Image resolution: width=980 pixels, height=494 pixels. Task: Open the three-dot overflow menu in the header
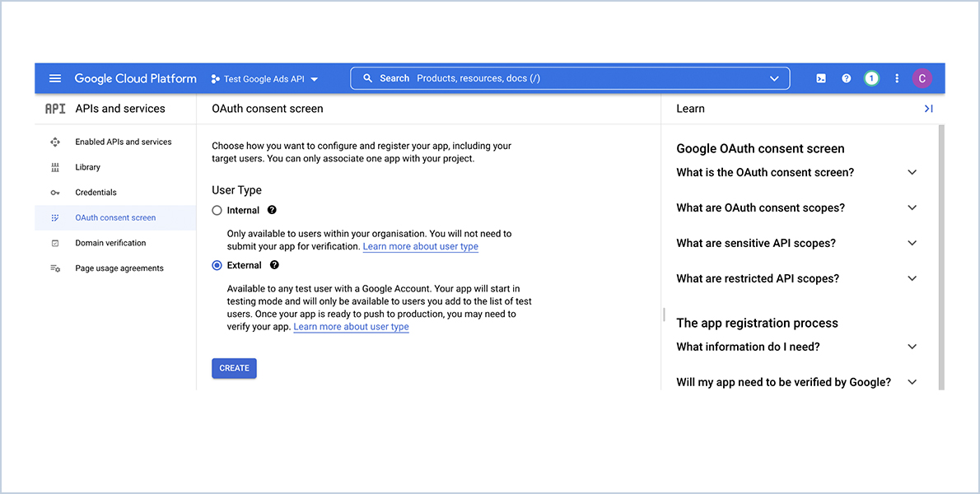[x=897, y=78]
